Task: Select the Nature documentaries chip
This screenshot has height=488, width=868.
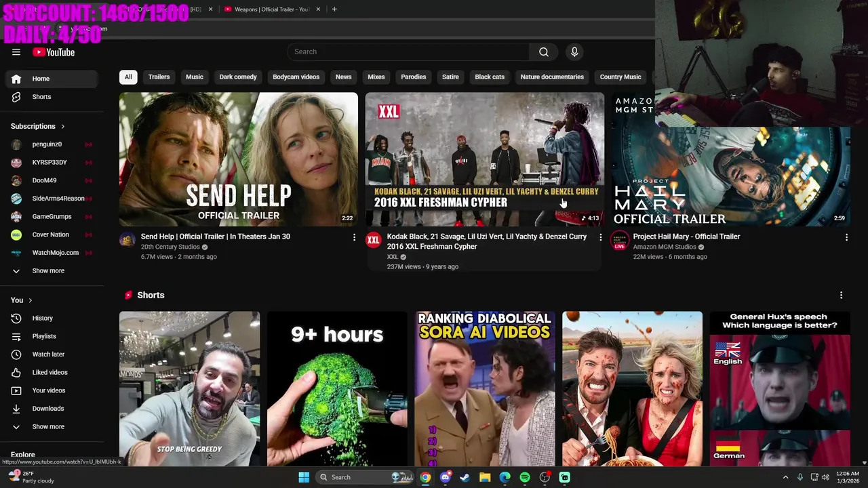Action: pyautogui.click(x=552, y=77)
